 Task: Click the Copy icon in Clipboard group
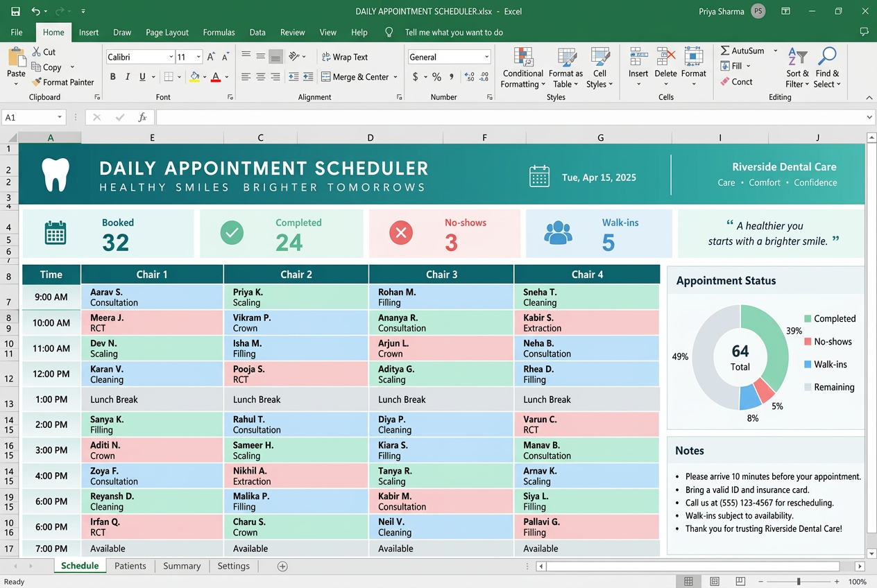[x=37, y=67]
